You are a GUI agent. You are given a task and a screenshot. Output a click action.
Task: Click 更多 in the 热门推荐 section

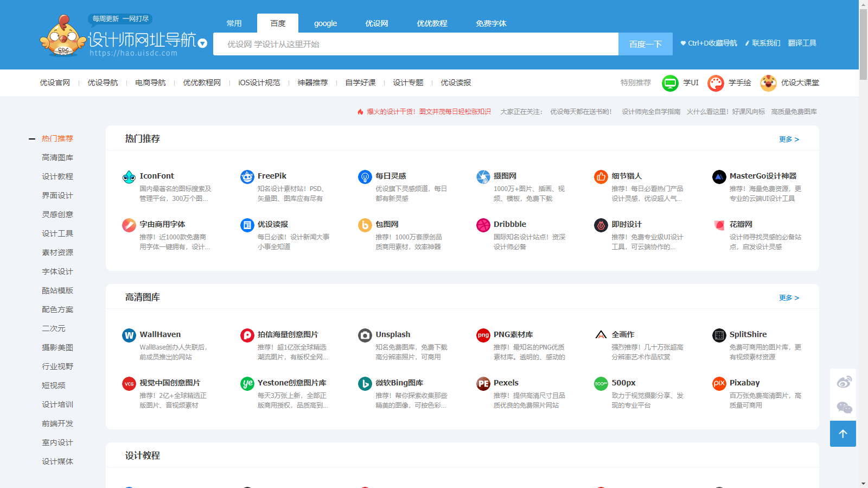[789, 140]
